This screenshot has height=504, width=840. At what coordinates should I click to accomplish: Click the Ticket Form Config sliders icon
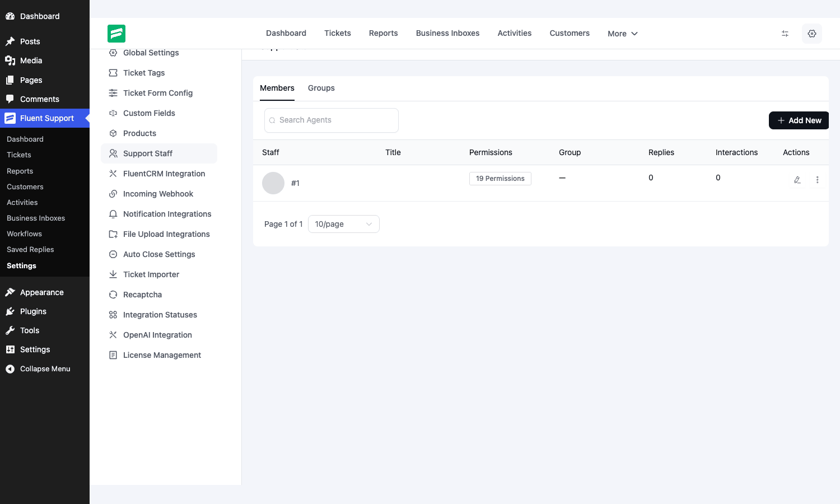[113, 93]
